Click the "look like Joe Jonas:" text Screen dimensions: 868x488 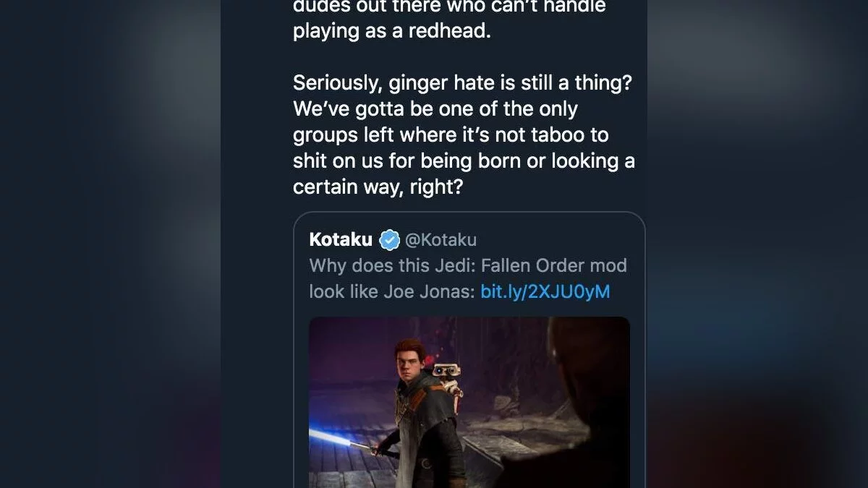[x=391, y=291]
